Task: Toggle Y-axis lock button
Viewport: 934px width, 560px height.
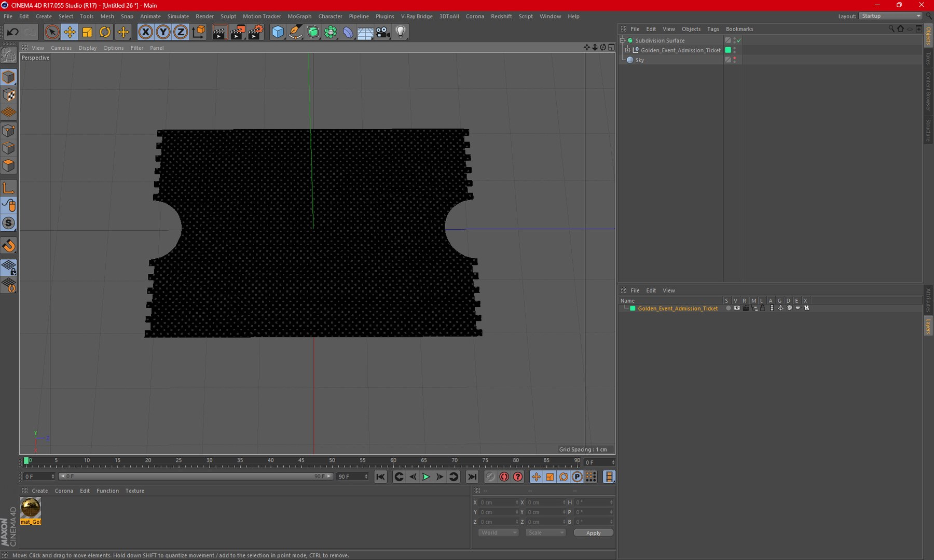Action: (x=163, y=32)
